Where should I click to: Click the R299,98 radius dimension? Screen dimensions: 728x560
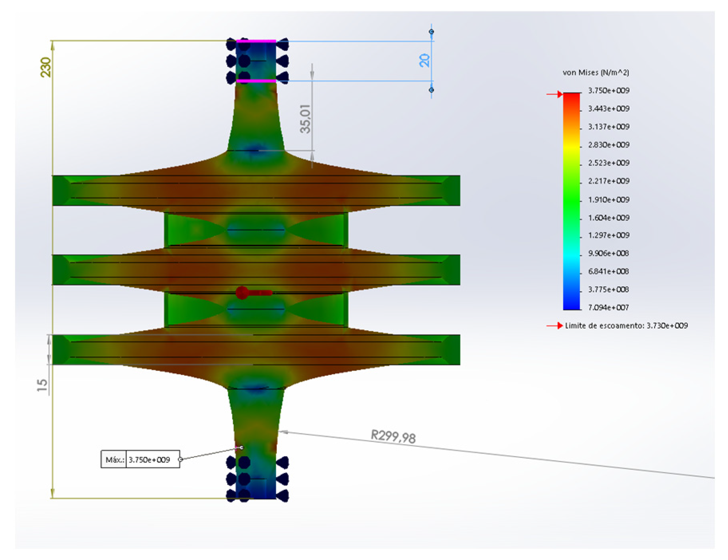[393, 436]
